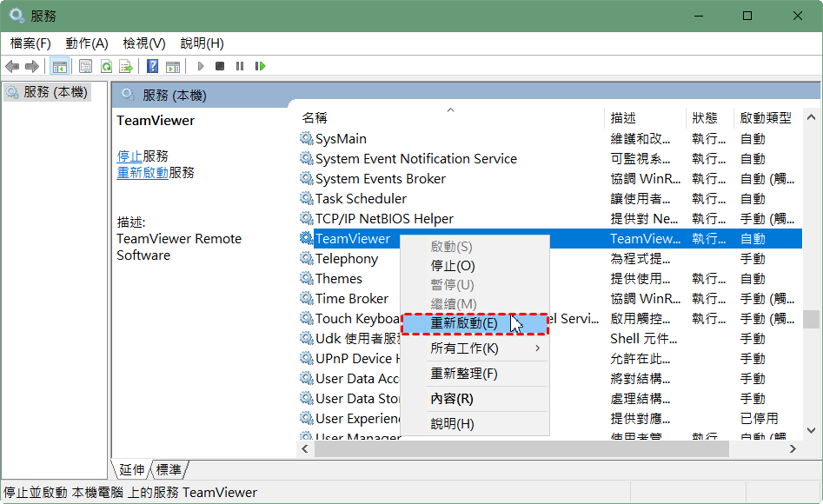Choose 停止(O) in the context menu
The image size is (823, 504).
click(x=475, y=266)
